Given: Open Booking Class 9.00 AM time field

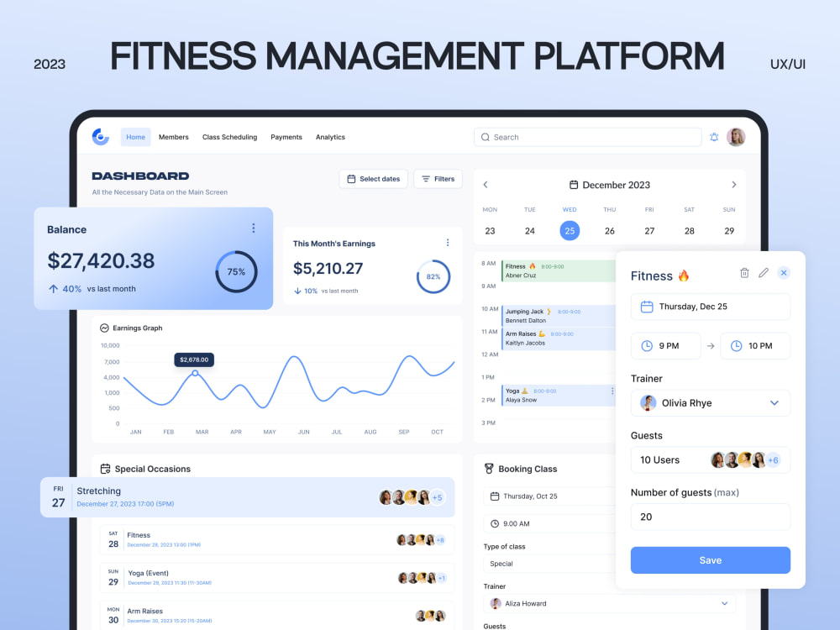Looking at the screenshot, I should point(549,524).
